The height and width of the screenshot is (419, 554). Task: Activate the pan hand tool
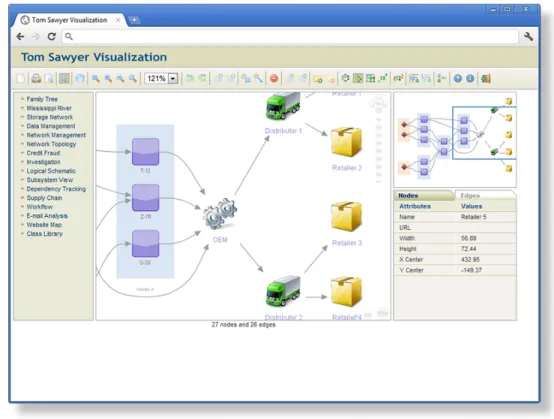(x=80, y=78)
